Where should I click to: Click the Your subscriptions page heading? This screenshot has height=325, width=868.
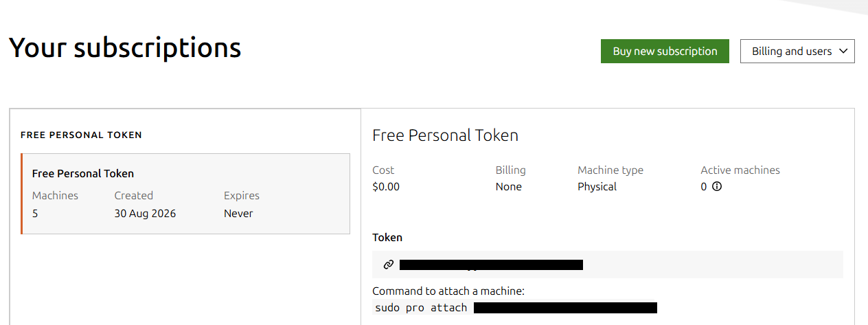click(x=125, y=47)
